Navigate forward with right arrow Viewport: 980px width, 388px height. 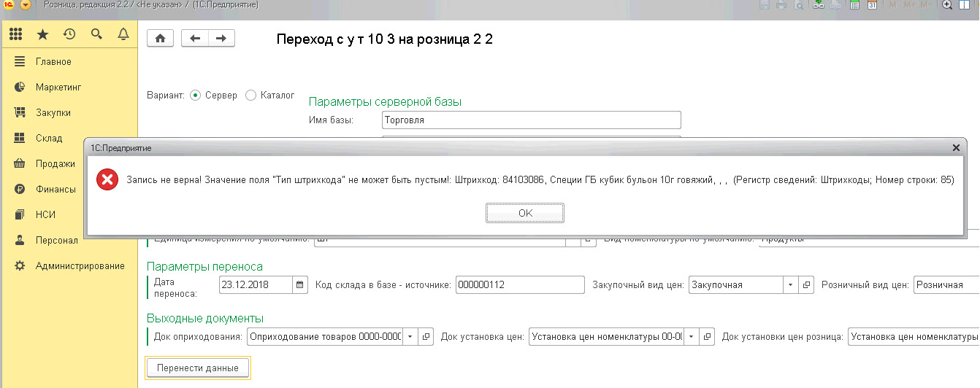pos(221,39)
